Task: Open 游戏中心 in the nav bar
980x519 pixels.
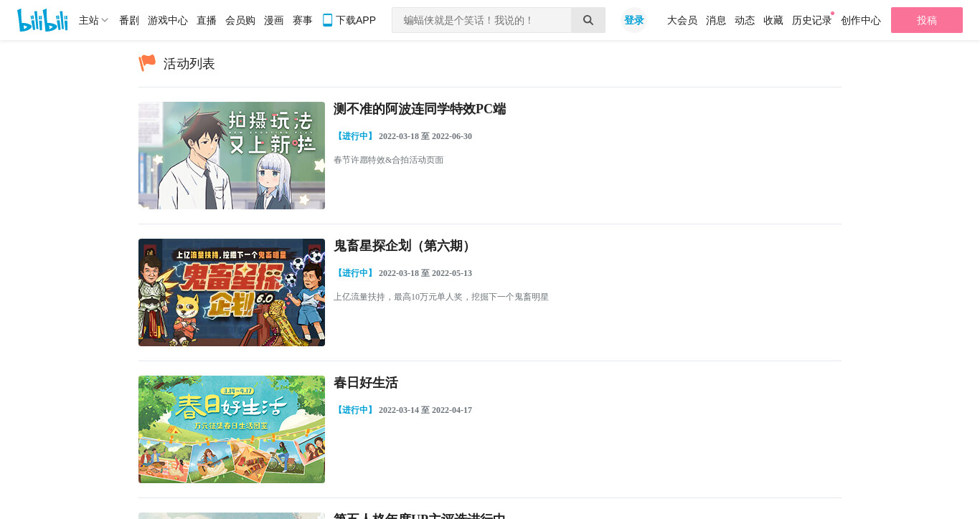Action: [168, 20]
